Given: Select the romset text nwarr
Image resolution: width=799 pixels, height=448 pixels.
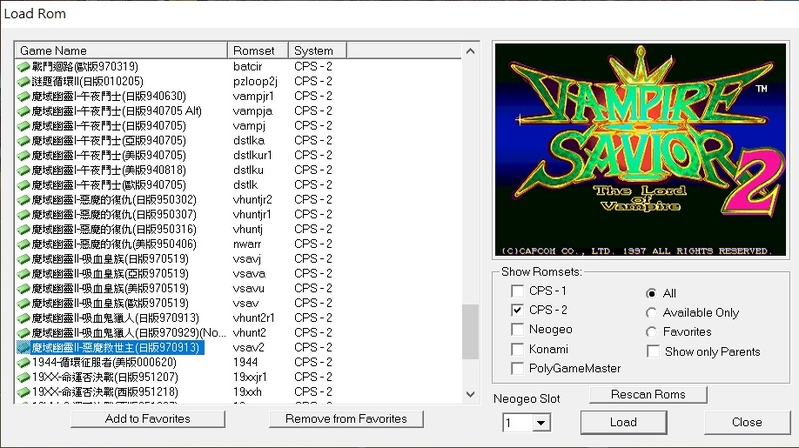Looking at the screenshot, I should point(247,244).
